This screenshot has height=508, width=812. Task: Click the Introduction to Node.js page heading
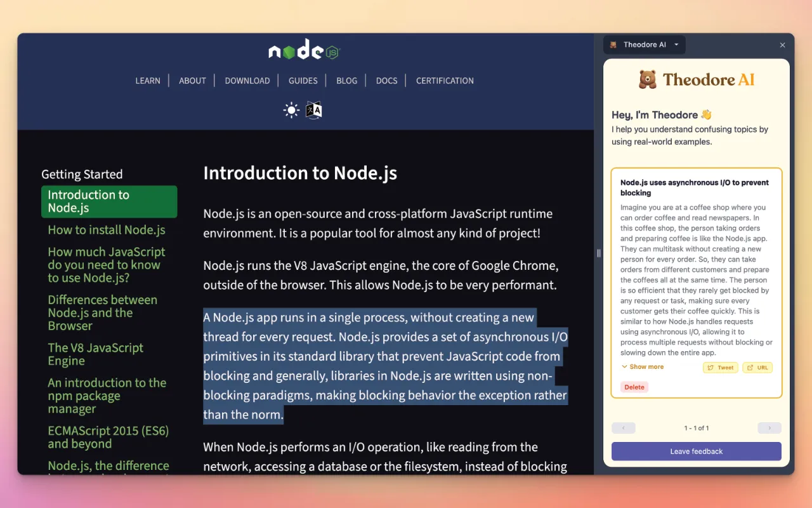(x=300, y=173)
